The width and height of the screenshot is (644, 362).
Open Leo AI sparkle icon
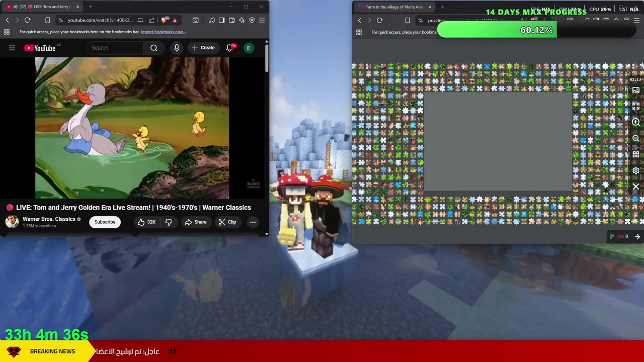[x=242, y=20]
